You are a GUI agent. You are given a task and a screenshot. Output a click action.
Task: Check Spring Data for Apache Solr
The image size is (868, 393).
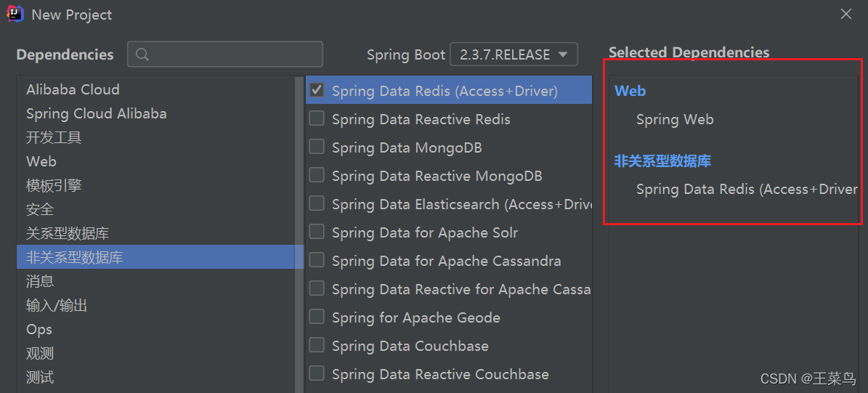pos(317,232)
